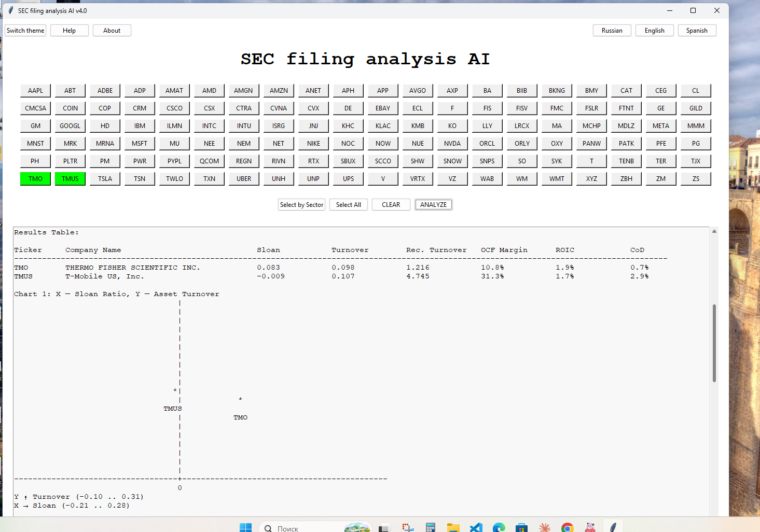
Task: Click the TMUS label on the chart
Action: 173,409
